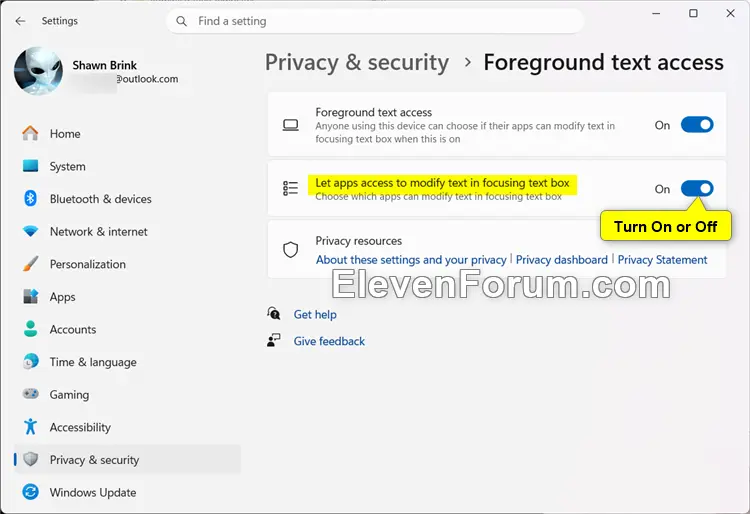750x514 pixels.
Task: Click the app list icon beside Let apps access
Action: pos(290,188)
